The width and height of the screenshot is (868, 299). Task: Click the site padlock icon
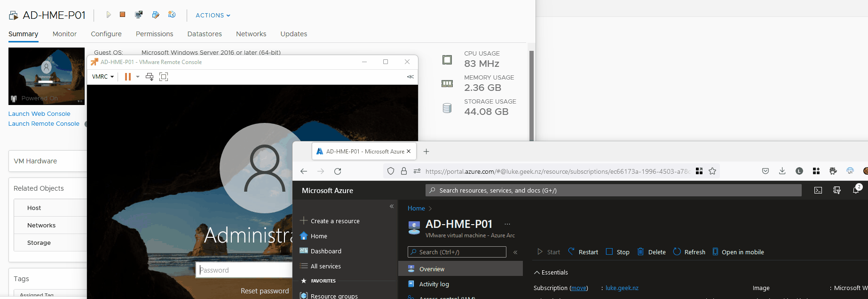pos(404,171)
